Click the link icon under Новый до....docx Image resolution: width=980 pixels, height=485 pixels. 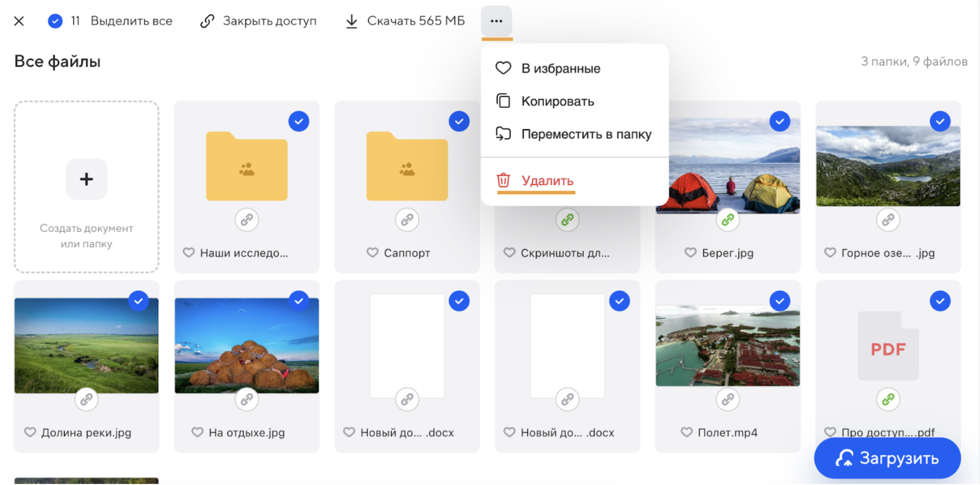pyautogui.click(x=408, y=399)
